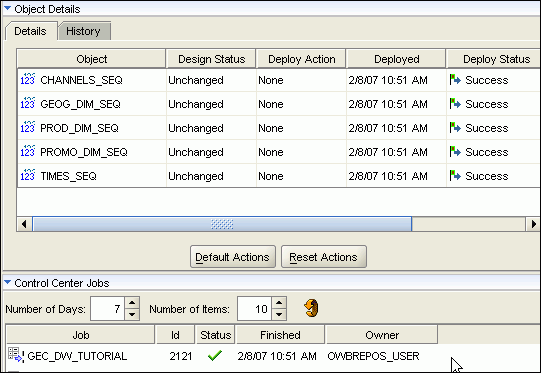
Task: Click the sequence icon beside TIMES_SEQ
Action: pyautogui.click(x=28, y=176)
